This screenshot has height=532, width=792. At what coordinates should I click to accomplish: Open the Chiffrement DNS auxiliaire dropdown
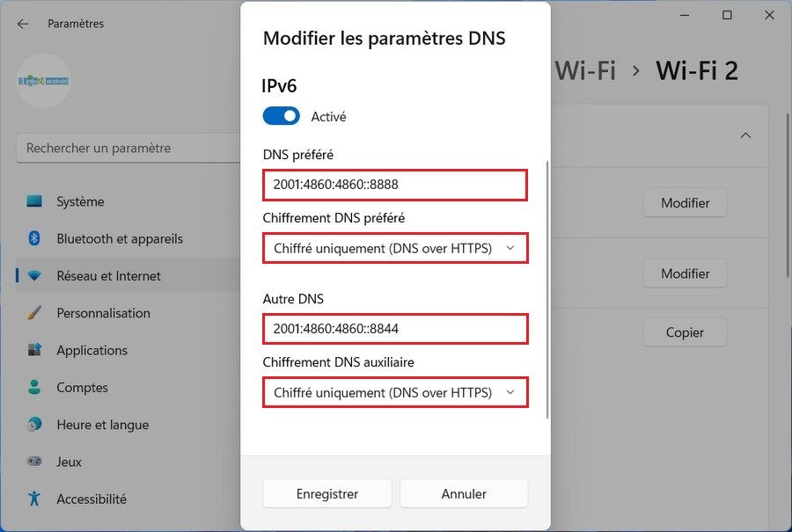[x=394, y=392]
